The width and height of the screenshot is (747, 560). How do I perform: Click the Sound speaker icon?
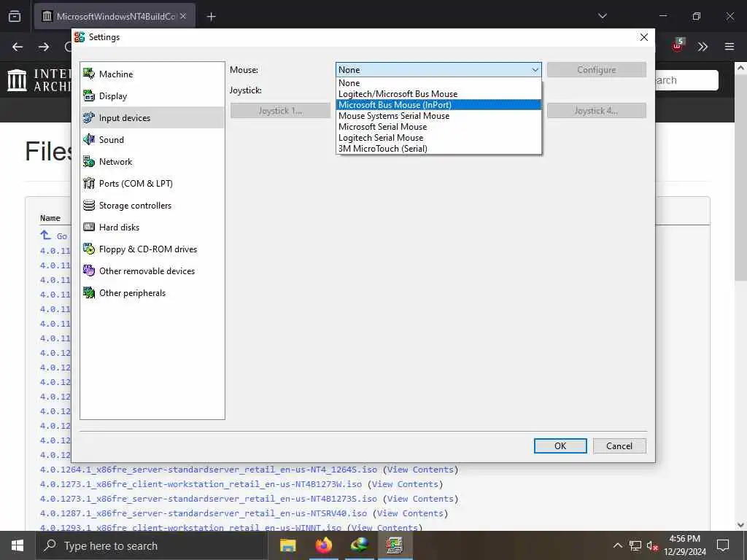(x=89, y=139)
